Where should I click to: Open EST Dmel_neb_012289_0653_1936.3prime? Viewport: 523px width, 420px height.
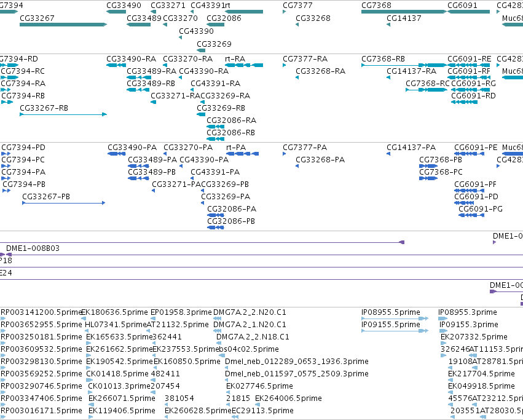297,362
